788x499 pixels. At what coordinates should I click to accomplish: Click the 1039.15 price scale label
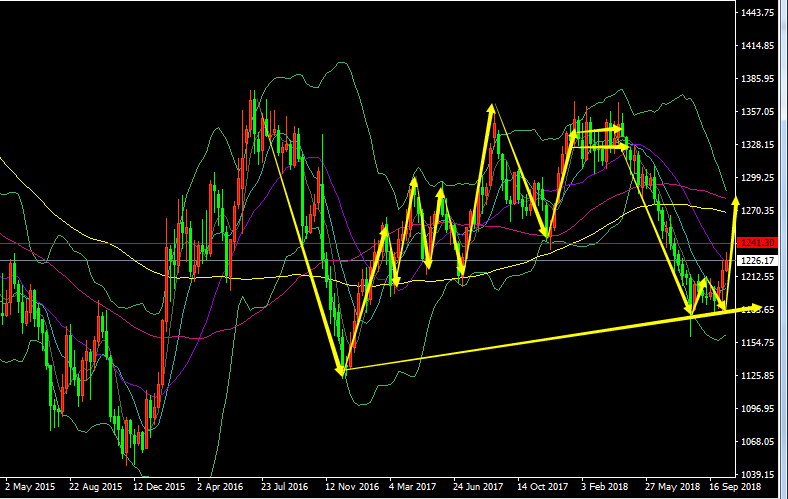[x=757, y=475]
